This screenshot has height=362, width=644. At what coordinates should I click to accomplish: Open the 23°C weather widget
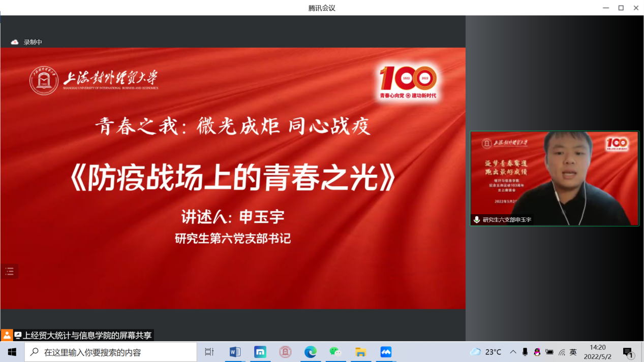tap(486, 352)
